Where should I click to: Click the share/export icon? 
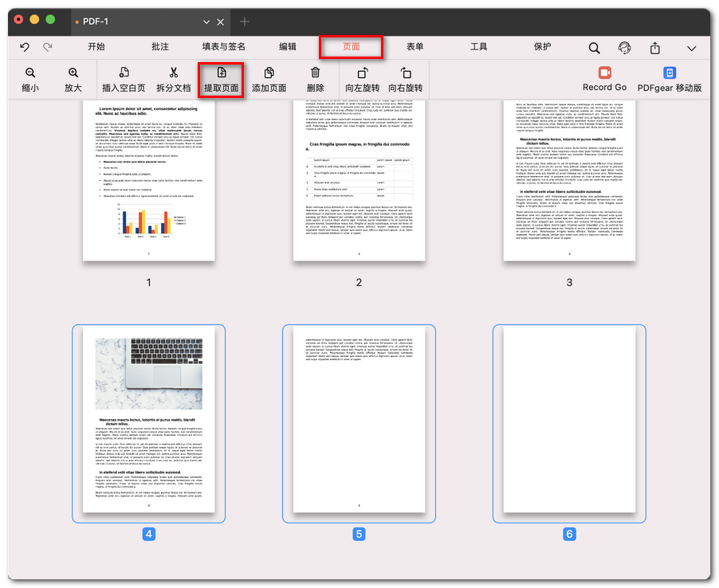pos(654,47)
